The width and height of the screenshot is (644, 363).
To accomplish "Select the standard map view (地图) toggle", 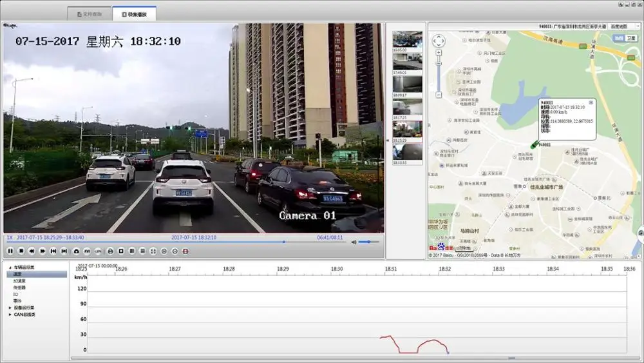I will (x=618, y=38).
